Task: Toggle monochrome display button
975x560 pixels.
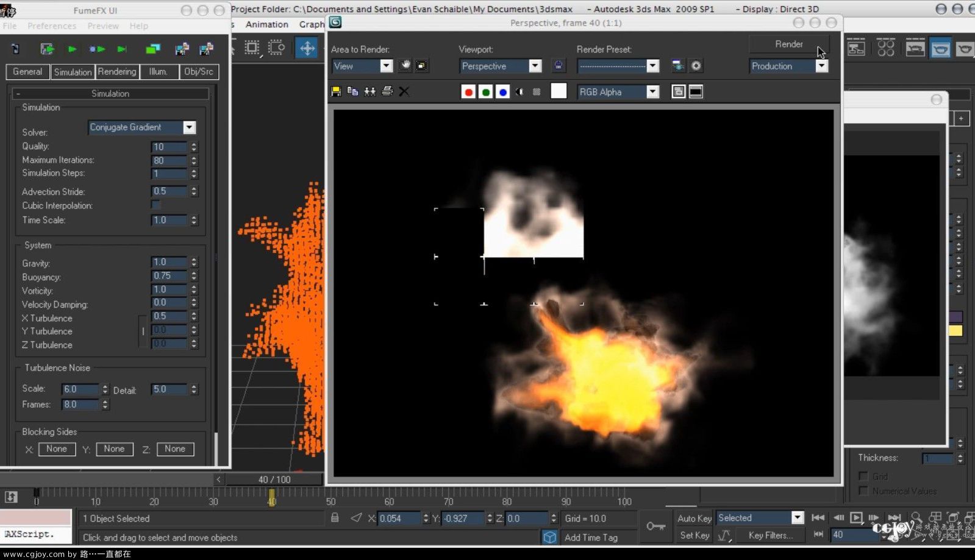Action: tap(537, 92)
